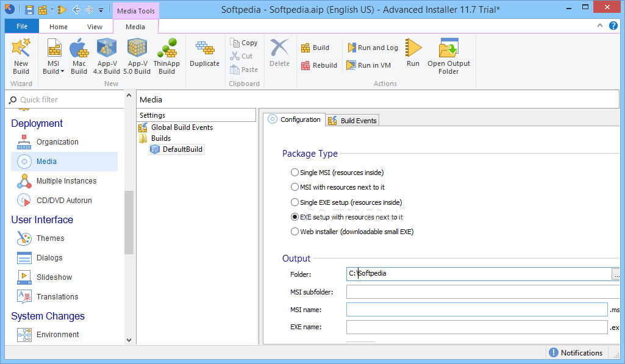The height and width of the screenshot is (364, 625).
Task: Paste from clipboard in ribbon
Action: pos(244,70)
